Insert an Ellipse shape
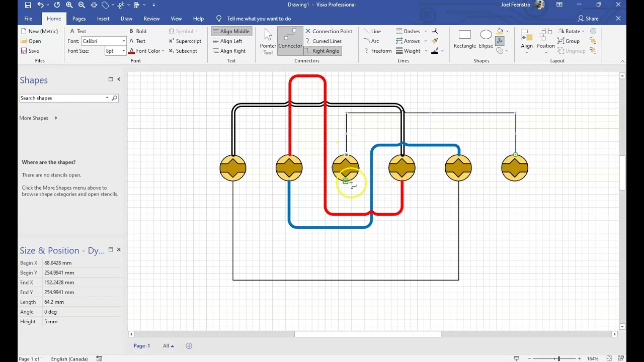 click(x=486, y=39)
